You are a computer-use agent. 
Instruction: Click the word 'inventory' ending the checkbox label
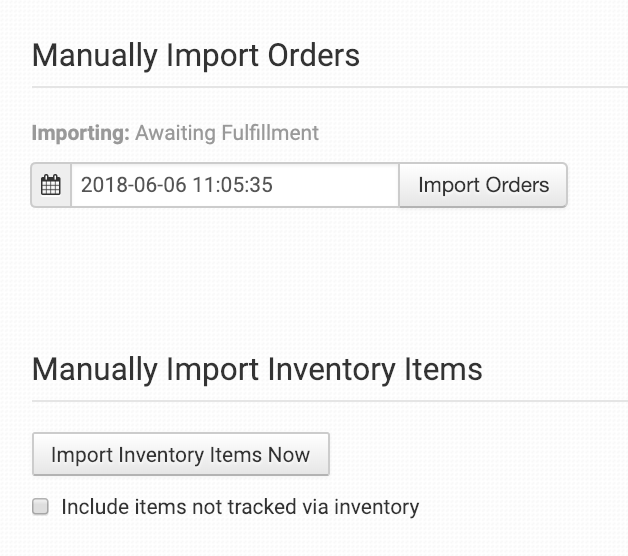tap(377, 507)
